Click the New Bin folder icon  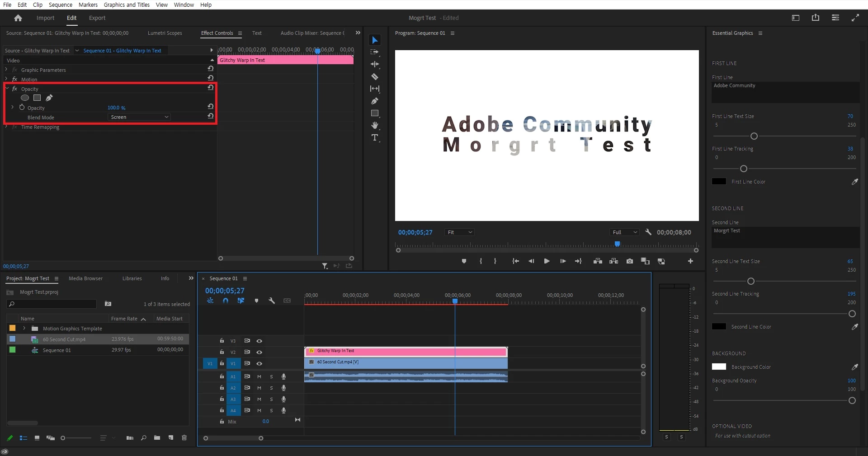[157, 437]
